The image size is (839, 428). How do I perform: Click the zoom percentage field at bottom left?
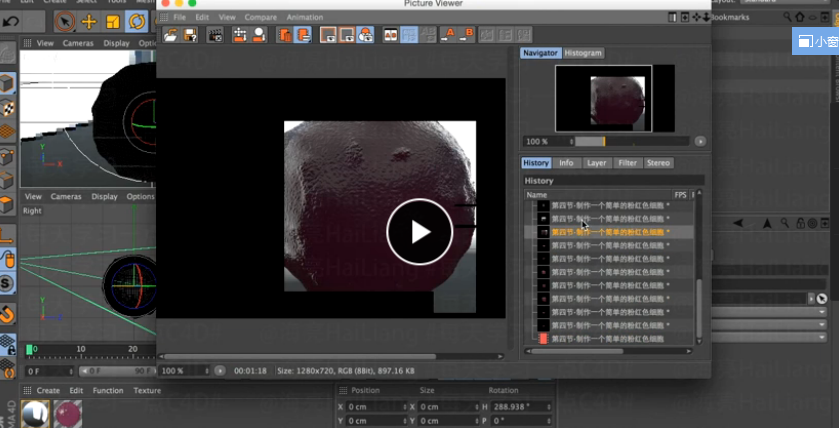pos(174,370)
